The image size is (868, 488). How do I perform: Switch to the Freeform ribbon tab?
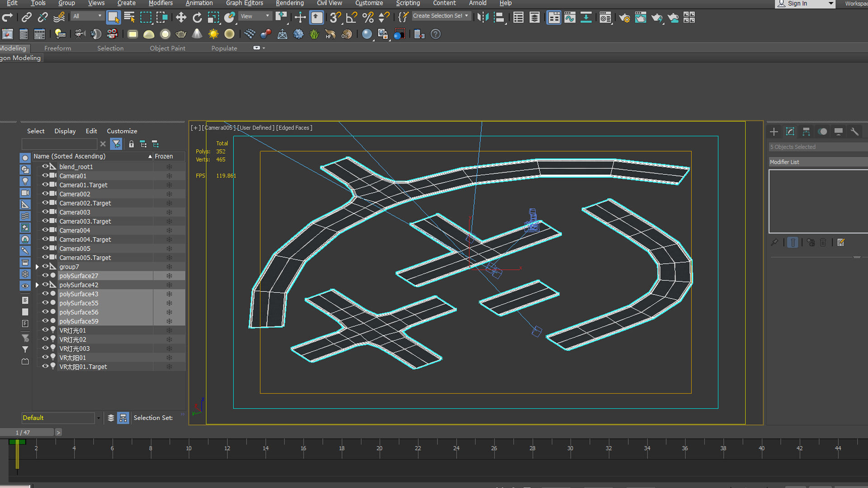click(x=57, y=48)
